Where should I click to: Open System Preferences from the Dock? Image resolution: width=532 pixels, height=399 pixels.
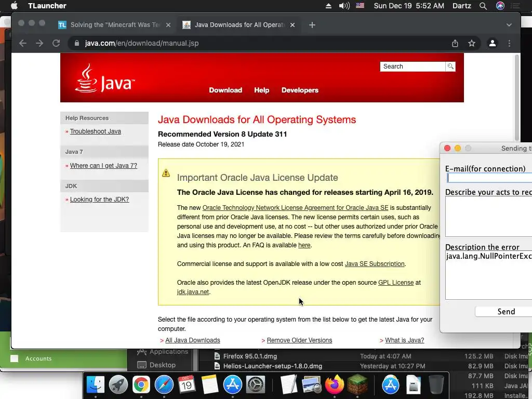tap(255, 384)
